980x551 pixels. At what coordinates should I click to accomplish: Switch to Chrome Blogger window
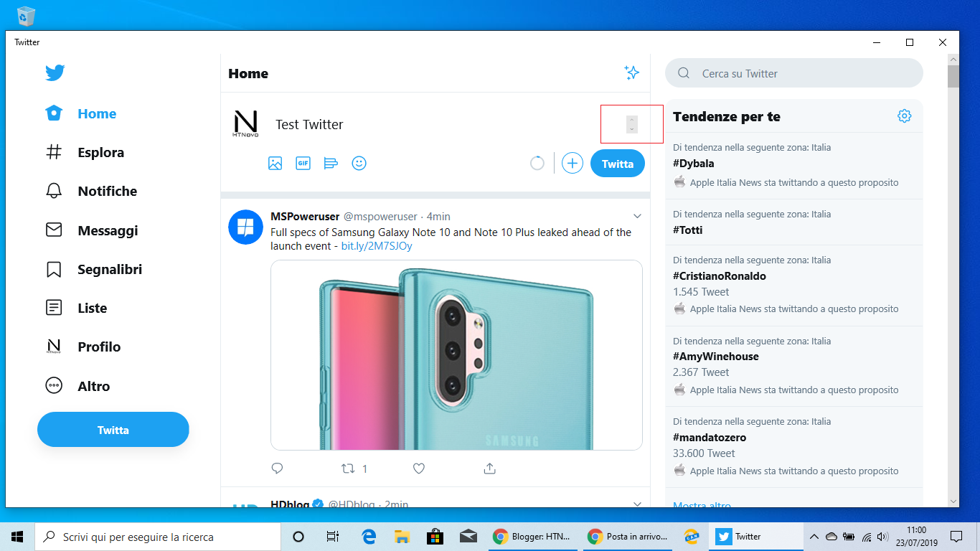[532, 537]
